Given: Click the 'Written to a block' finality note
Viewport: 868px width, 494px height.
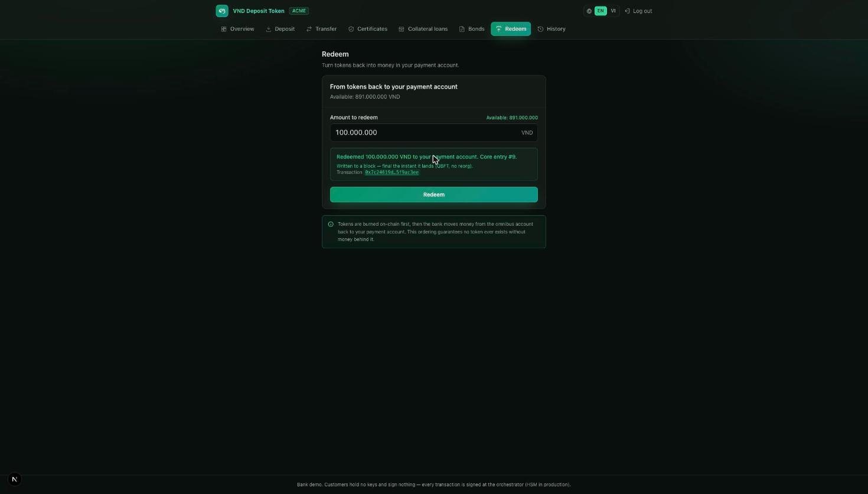Looking at the screenshot, I should coord(404,166).
